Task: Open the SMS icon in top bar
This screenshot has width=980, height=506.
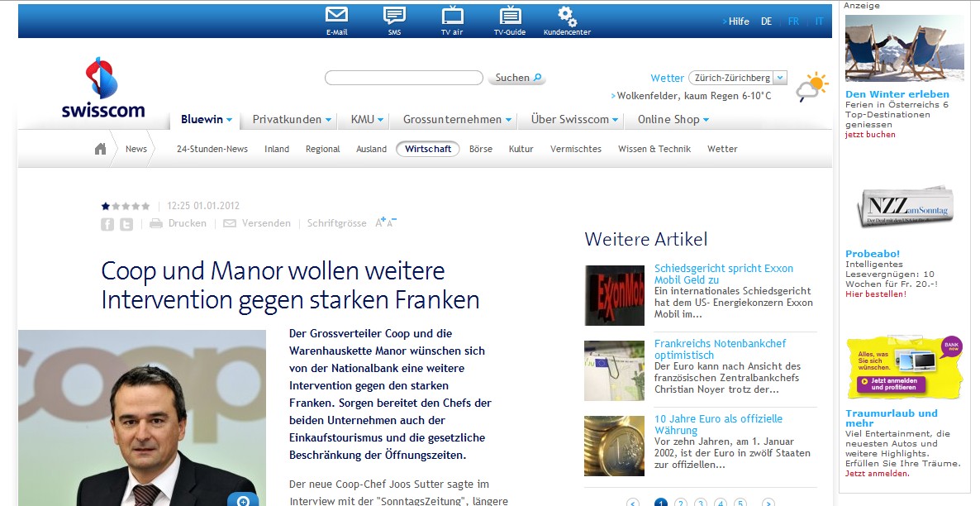Action: point(394,15)
